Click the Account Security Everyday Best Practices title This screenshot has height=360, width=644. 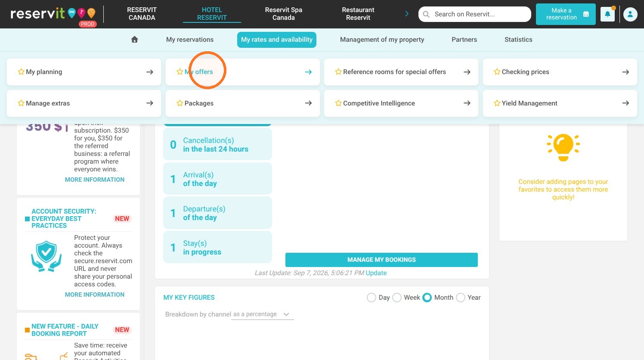(64, 218)
